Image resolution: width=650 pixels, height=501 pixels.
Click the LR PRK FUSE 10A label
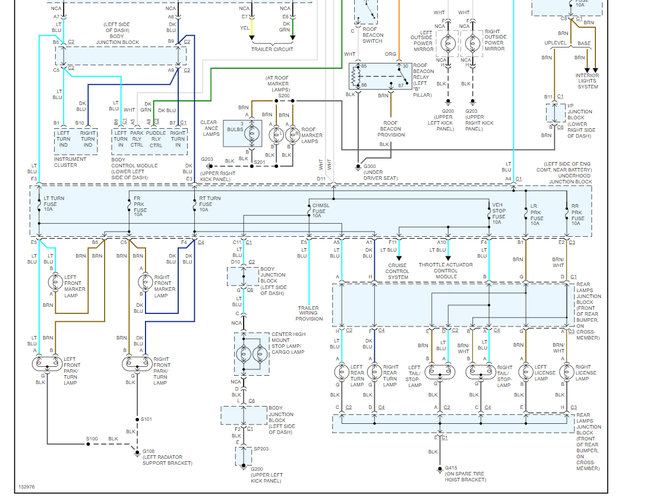tap(536, 215)
